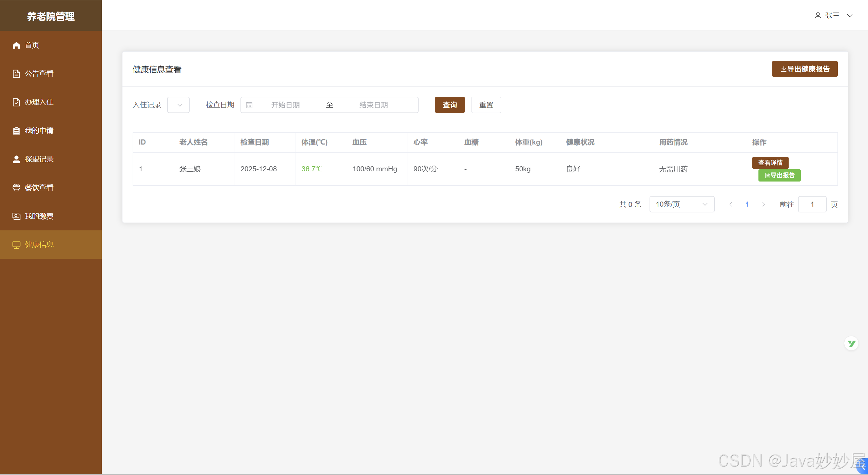Open the 10条/页 page size selector
The image size is (868, 475).
point(681,204)
